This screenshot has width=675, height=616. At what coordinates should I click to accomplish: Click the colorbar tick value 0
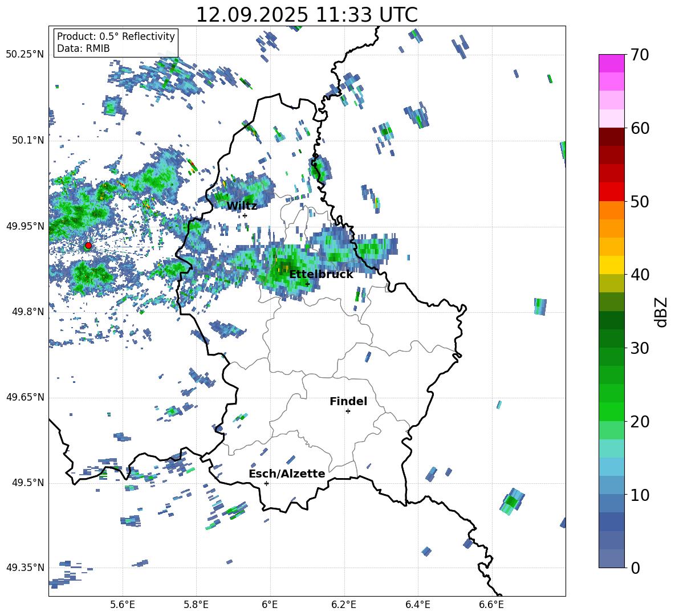(635, 568)
